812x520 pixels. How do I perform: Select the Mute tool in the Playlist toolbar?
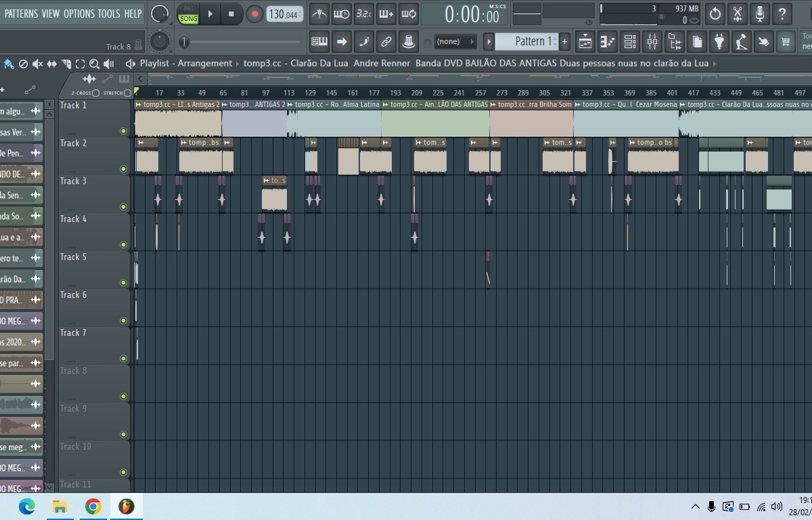coord(37,63)
